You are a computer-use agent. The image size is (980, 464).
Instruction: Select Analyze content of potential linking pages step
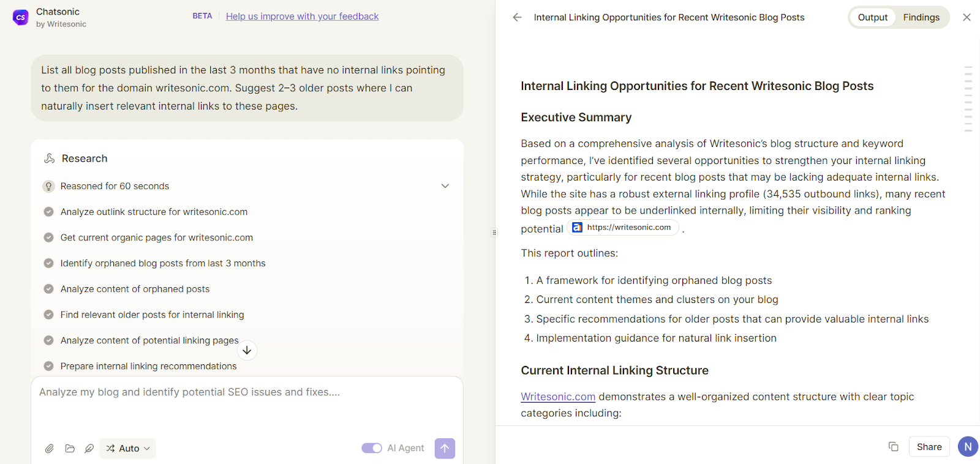point(149,340)
